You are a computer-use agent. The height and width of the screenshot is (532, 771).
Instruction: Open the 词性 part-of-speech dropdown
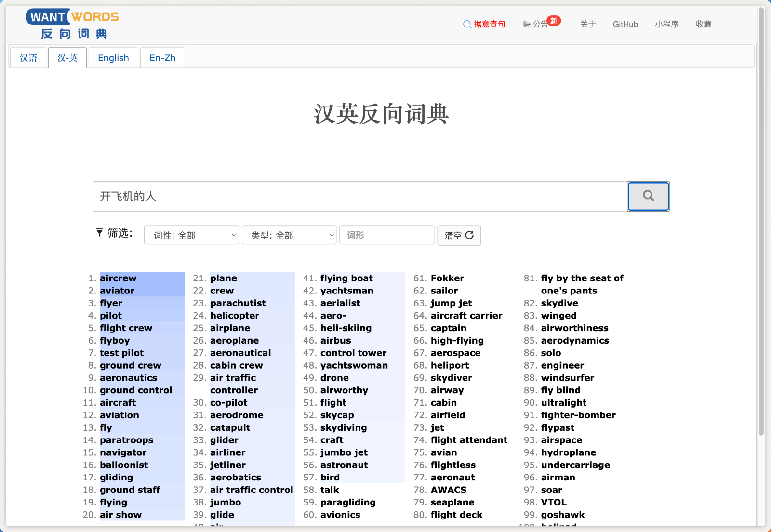(x=191, y=235)
